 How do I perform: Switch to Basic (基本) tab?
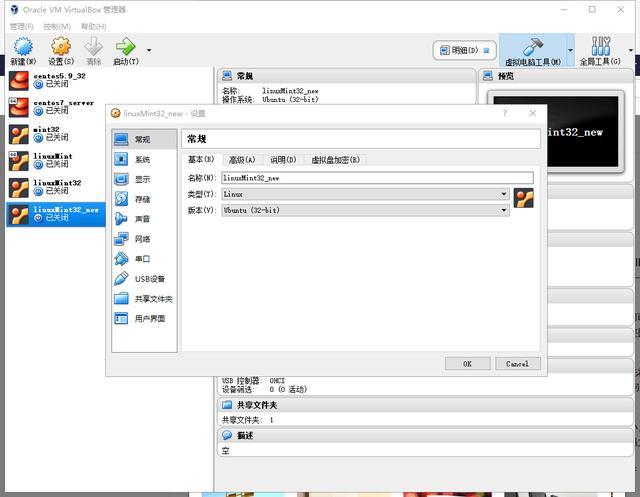[201, 159]
